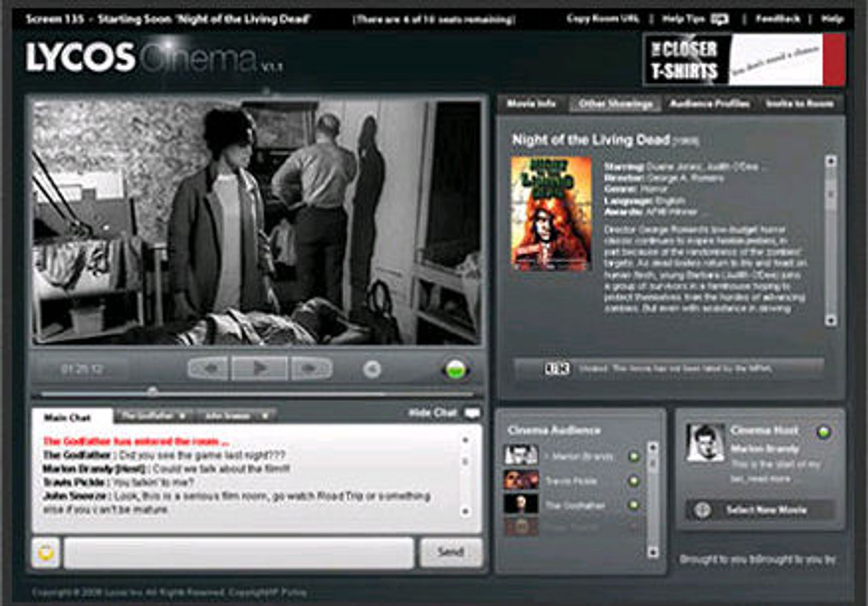Click the chat window scroll up arrow
This screenshot has height=606, width=868.
(465, 440)
